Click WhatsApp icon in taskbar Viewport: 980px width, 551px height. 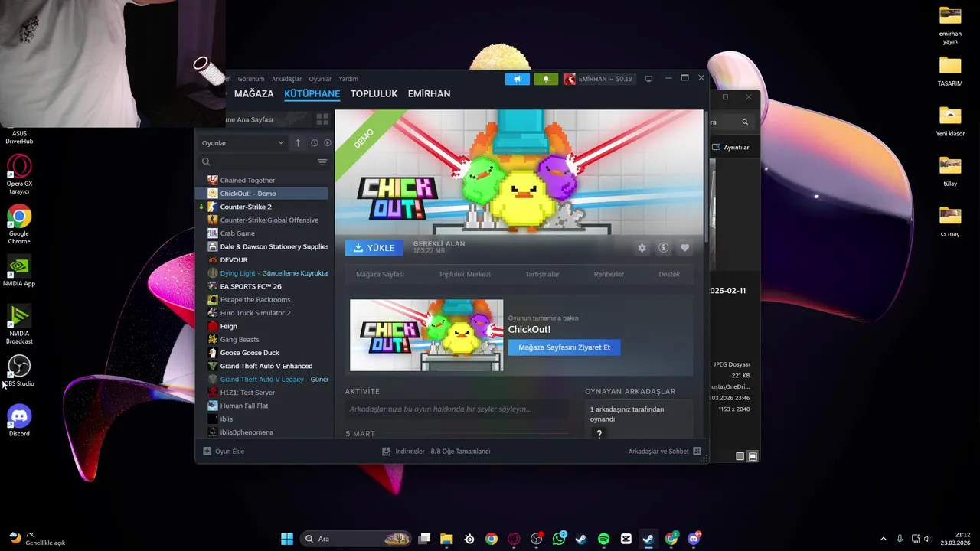point(559,539)
